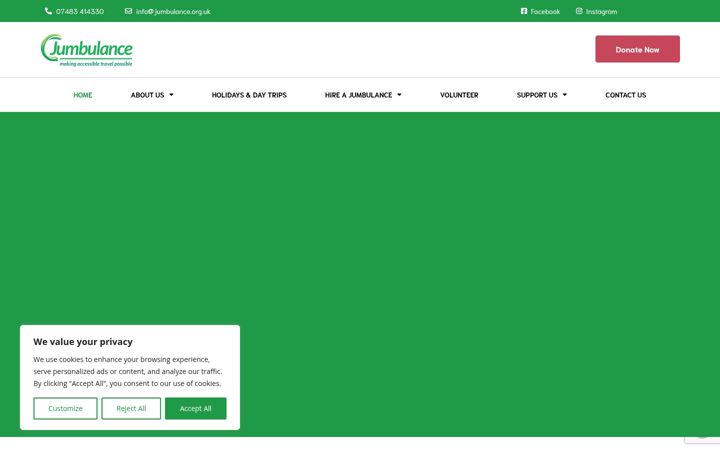Expand the Support Us dropdown arrow

(565, 95)
